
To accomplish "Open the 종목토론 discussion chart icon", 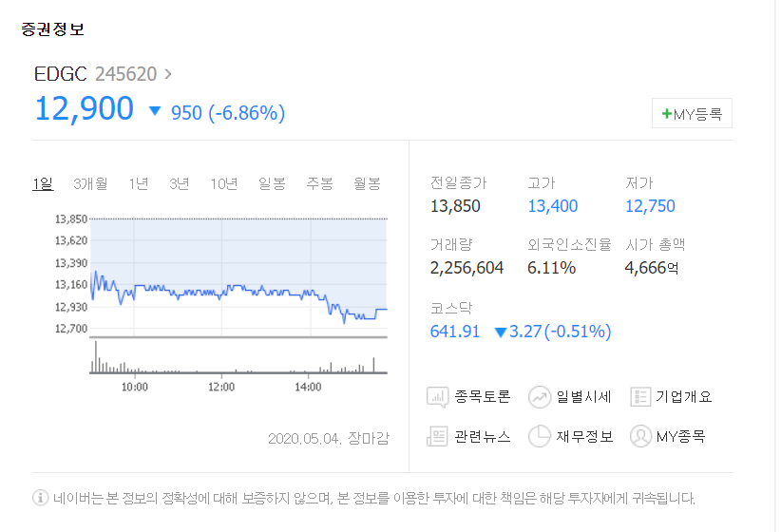I will tap(437, 397).
